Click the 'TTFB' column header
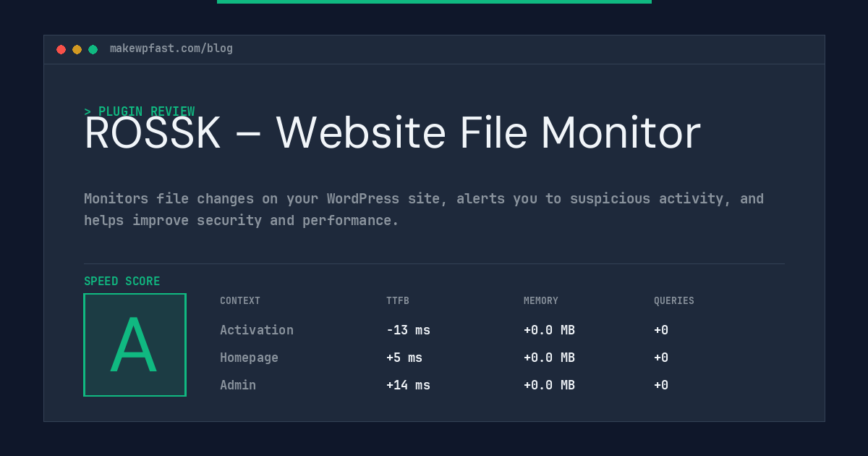 (398, 301)
